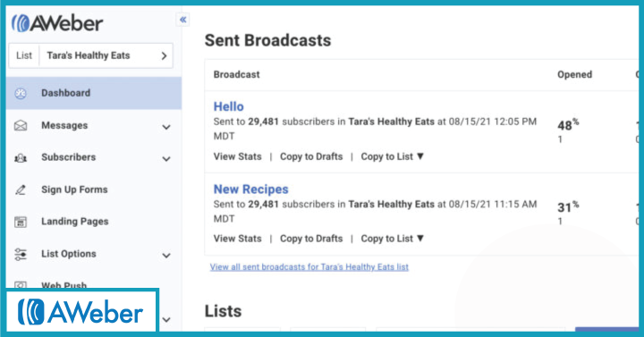Image resolution: width=644 pixels, height=337 pixels.
Task: Click the Opened column header
Action: click(574, 75)
